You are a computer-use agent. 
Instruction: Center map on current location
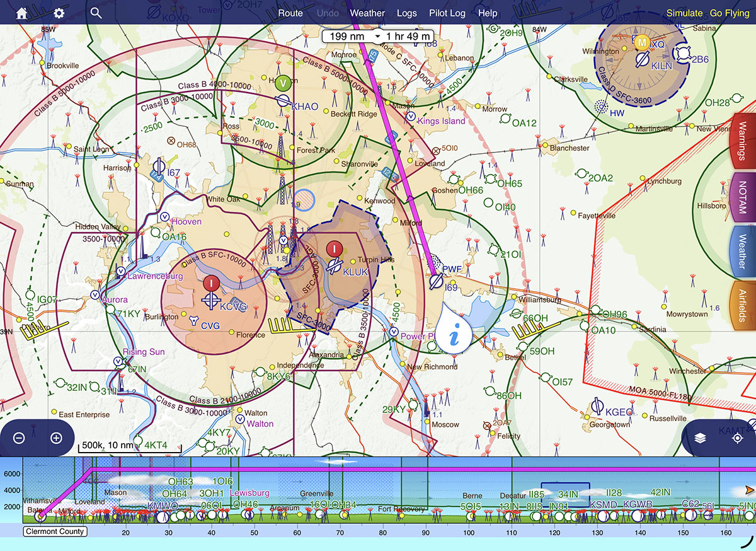[x=738, y=438]
